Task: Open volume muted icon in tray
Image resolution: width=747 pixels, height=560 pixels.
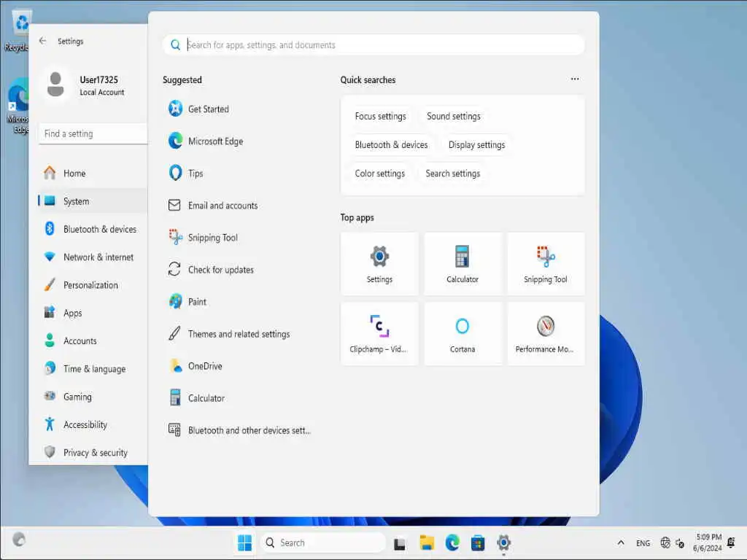Action: (x=680, y=542)
